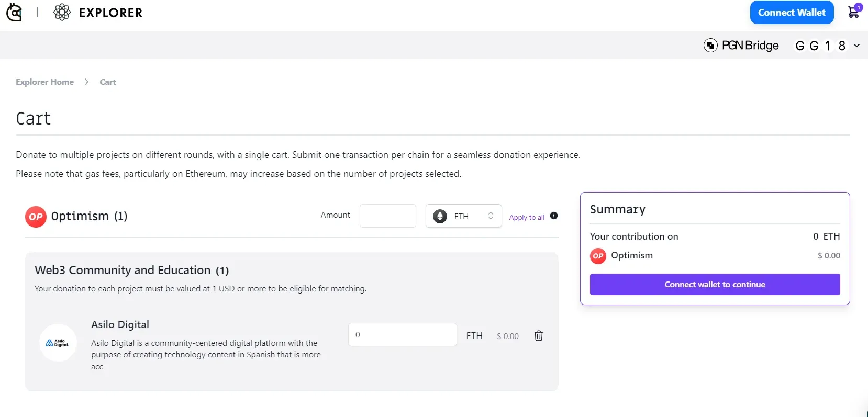Click the Ethereum token icon in the selector
Viewport: 868px width, 417px height.
pyautogui.click(x=440, y=216)
